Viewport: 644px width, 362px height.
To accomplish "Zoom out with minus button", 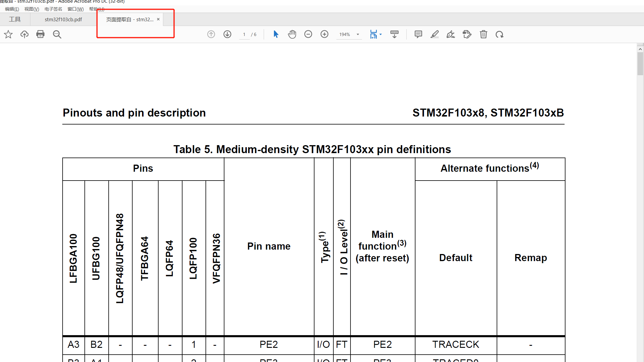I will (308, 35).
